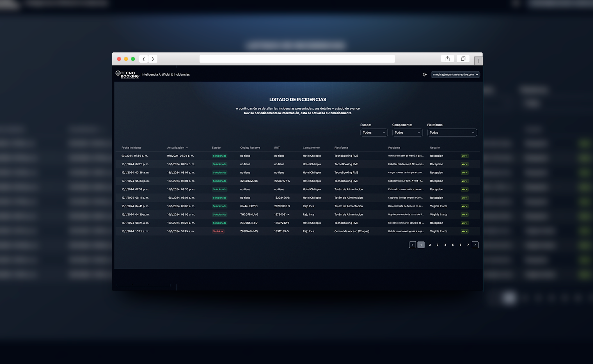Open the Campamento filter dropdown
The image size is (593, 364).
[407, 132]
